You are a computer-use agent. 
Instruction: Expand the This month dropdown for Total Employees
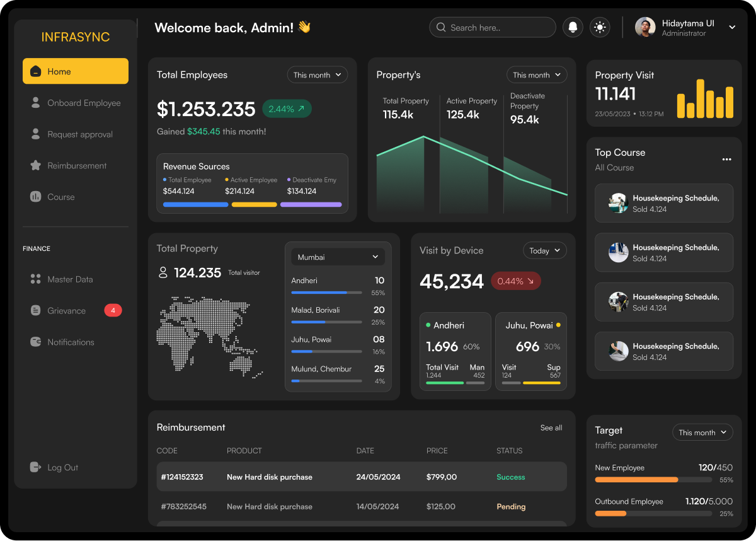pos(318,74)
